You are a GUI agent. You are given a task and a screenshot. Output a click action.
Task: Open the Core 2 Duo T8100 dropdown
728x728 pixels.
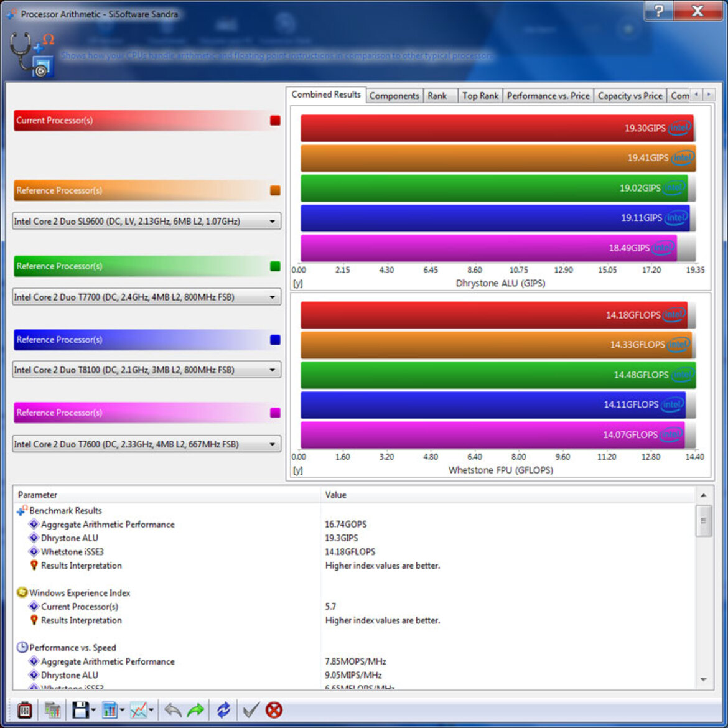click(x=147, y=370)
